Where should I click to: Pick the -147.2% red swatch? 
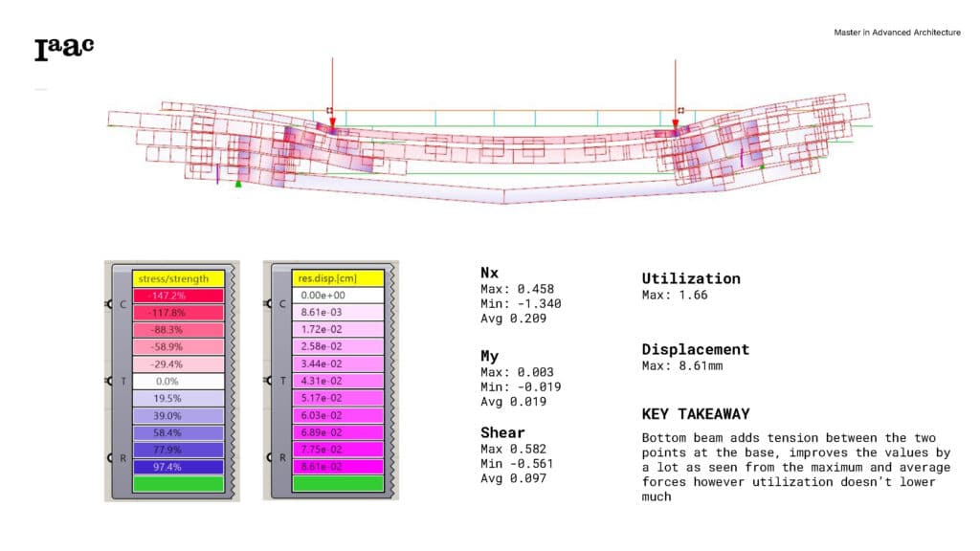tap(178, 297)
